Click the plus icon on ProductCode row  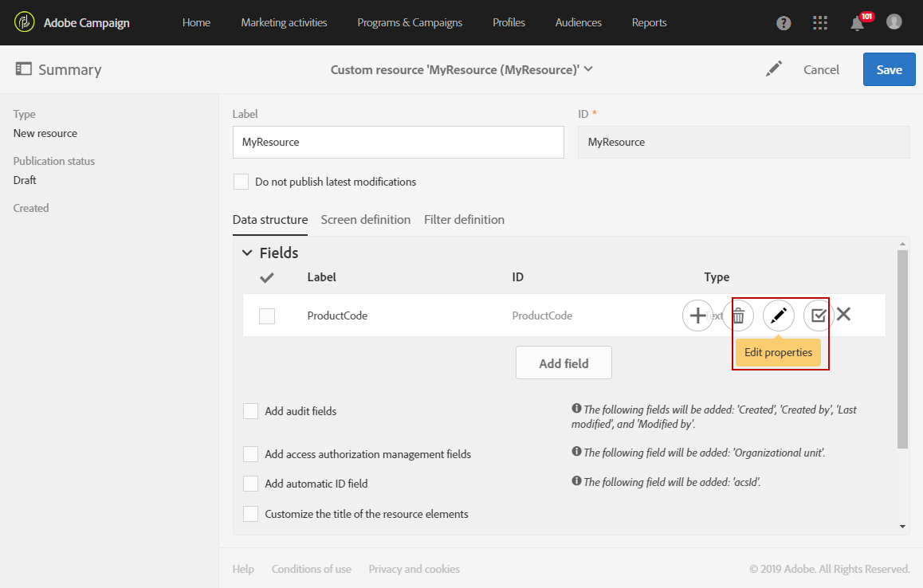[x=697, y=316]
